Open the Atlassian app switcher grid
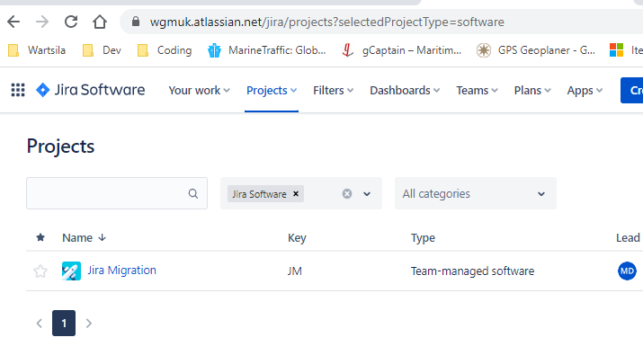Screen dimensions: 643x364 tap(18, 90)
